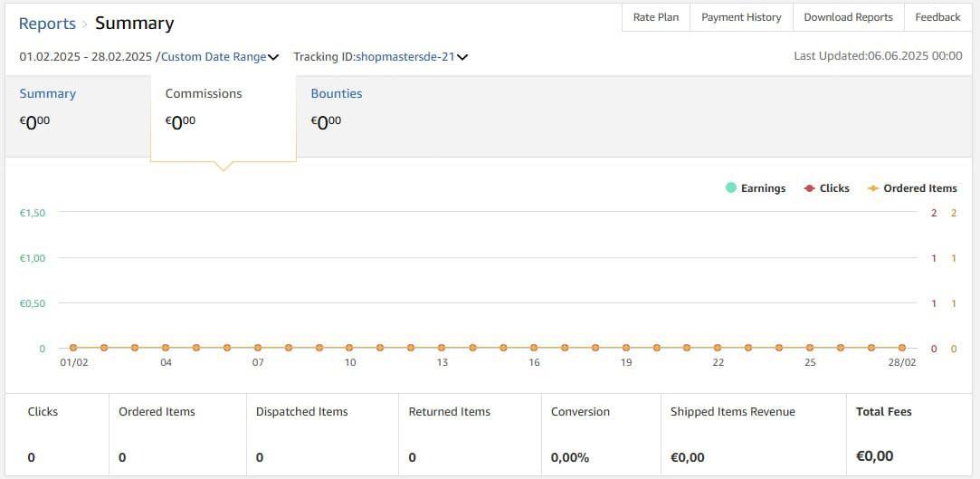Open the Feedback button
980x479 pixels.
[x=937, y=17]
